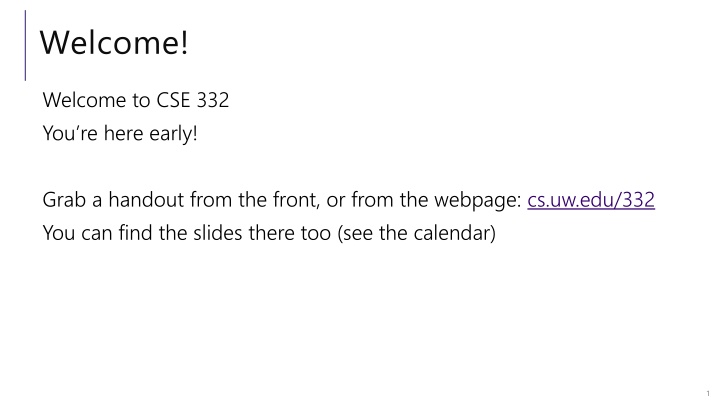This screenshot has height=405, width=720.
Task: Select the "Welcome to CSE 332" line
Action: pos(136,100)
